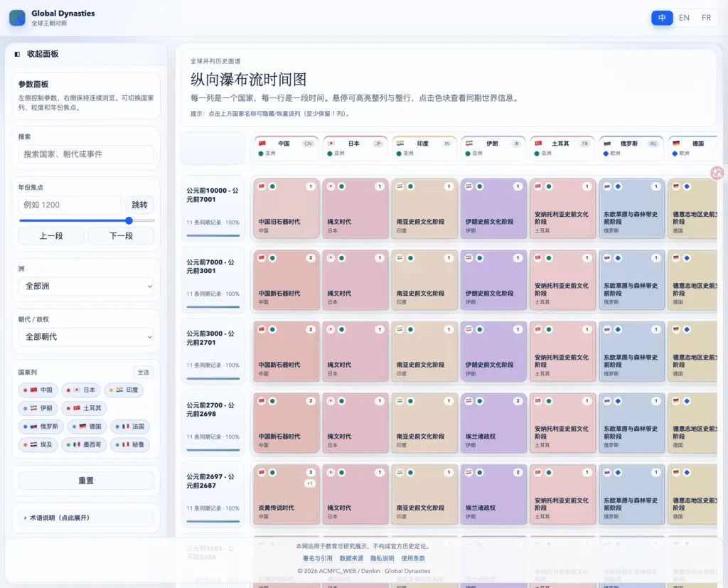Click the +1 badge on 炎黄传说时代 card
728x588 pixels.
[x=309, y=483]
